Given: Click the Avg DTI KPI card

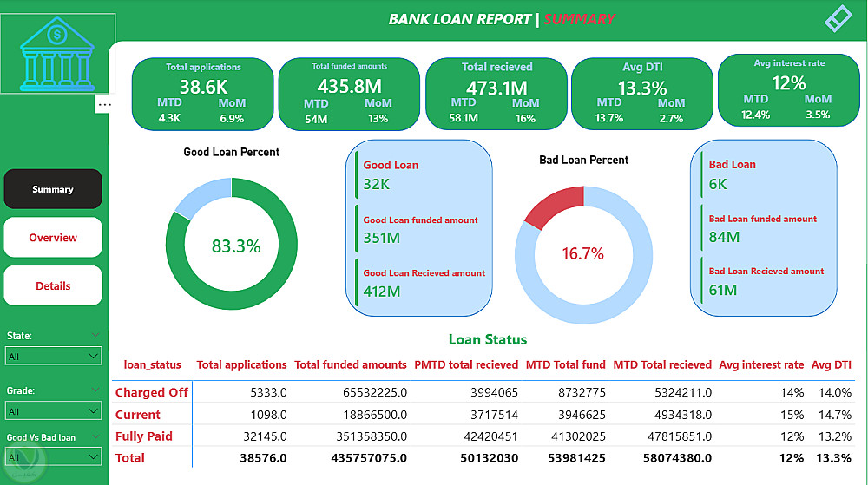Looking at the screenshot, I should click(x=642, y=94).
